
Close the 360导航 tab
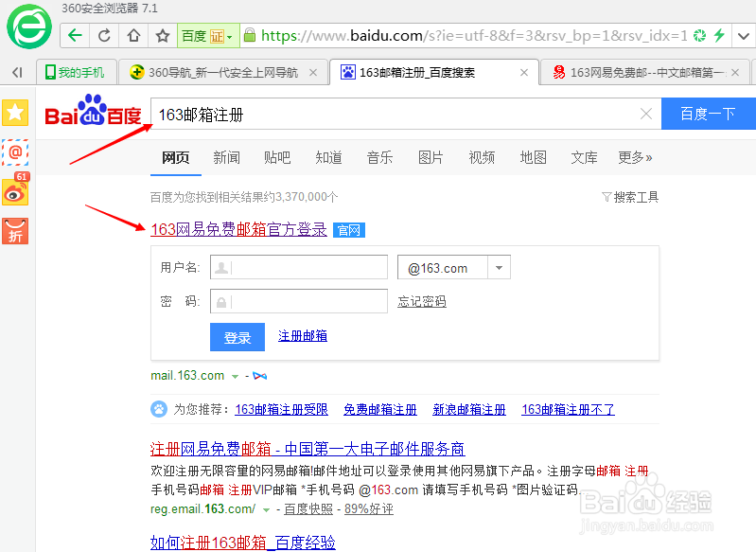point(313,72)
